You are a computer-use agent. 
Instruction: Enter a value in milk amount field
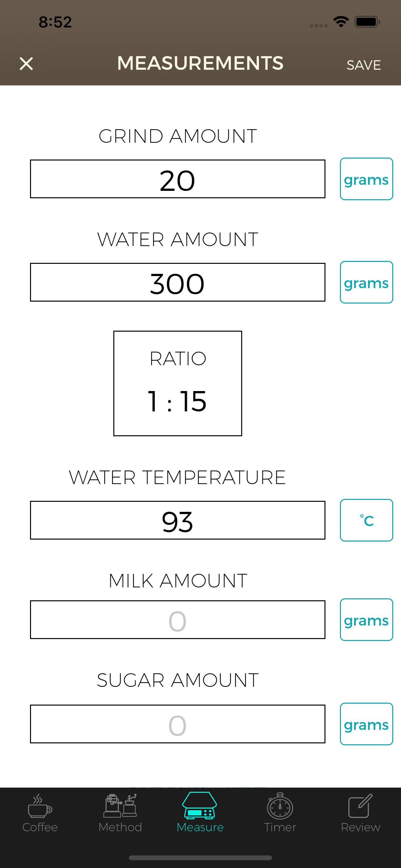click(x=178, y=620)
